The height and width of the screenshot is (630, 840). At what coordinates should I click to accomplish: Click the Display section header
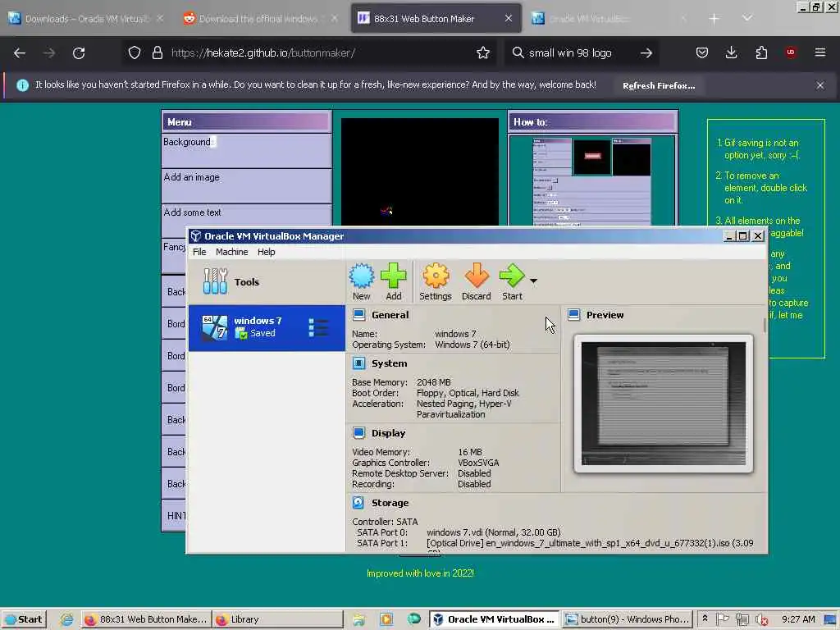point(388,433)
